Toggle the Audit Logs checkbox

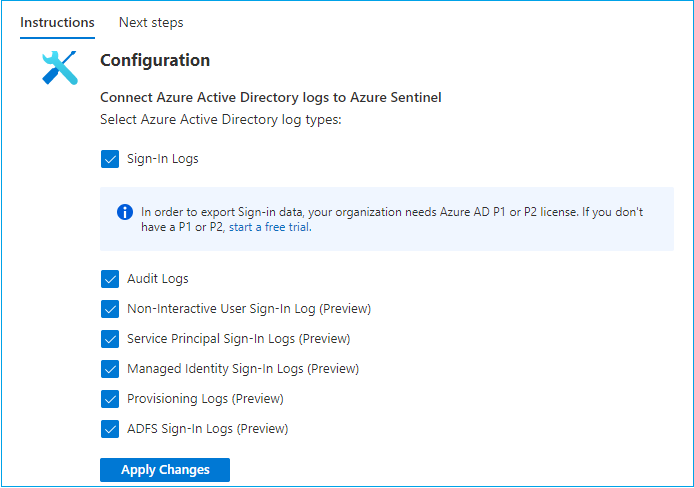[110, 279]
